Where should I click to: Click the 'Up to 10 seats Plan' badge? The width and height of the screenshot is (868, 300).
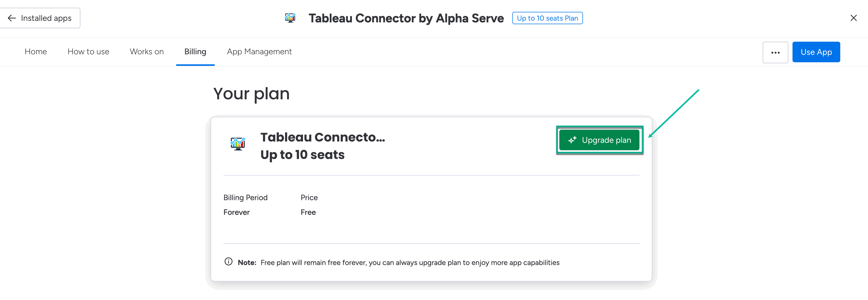pos(547,18)
